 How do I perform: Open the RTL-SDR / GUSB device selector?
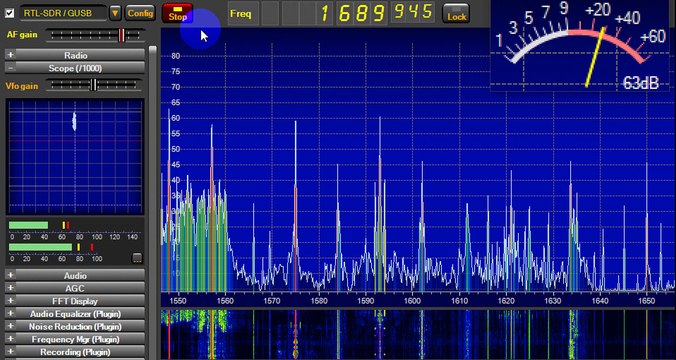63,13
